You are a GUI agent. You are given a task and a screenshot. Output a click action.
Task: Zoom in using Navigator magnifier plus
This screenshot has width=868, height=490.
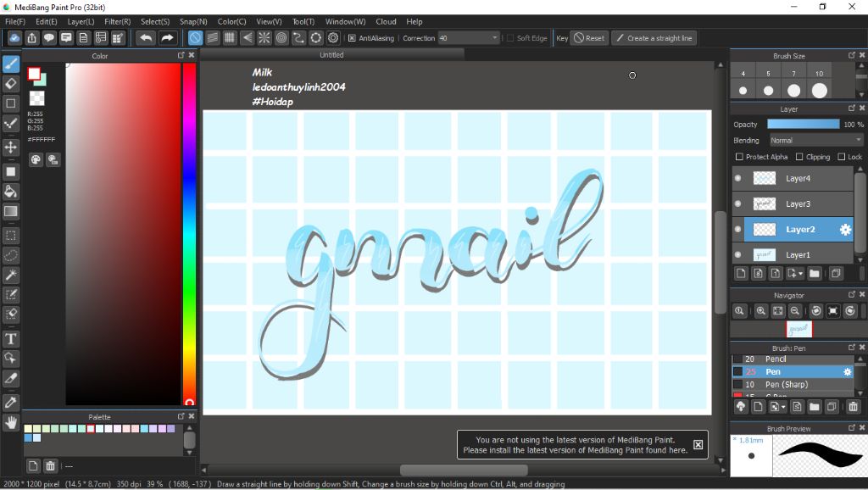[x=761, y=311]
